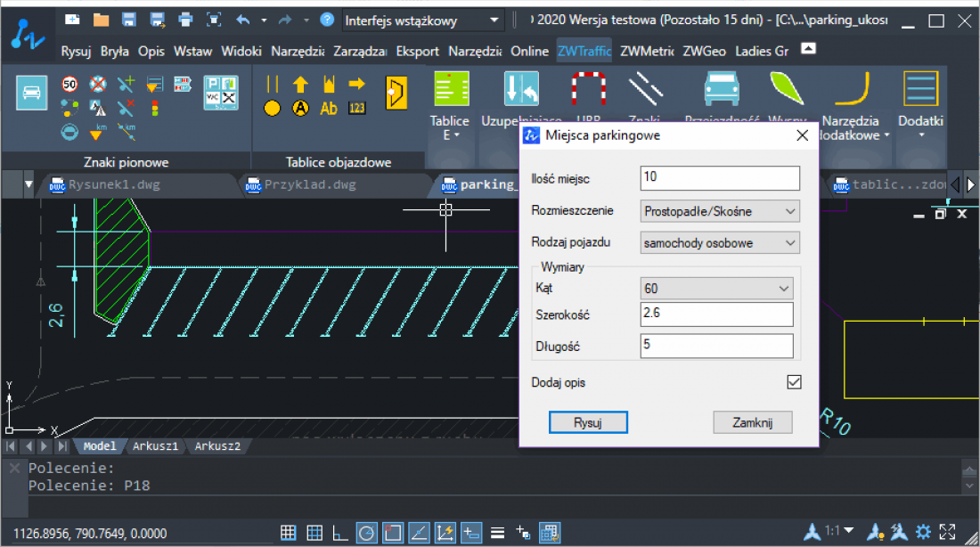
Task: Select the traffic light signal icon
Action: tap(154, 108)
